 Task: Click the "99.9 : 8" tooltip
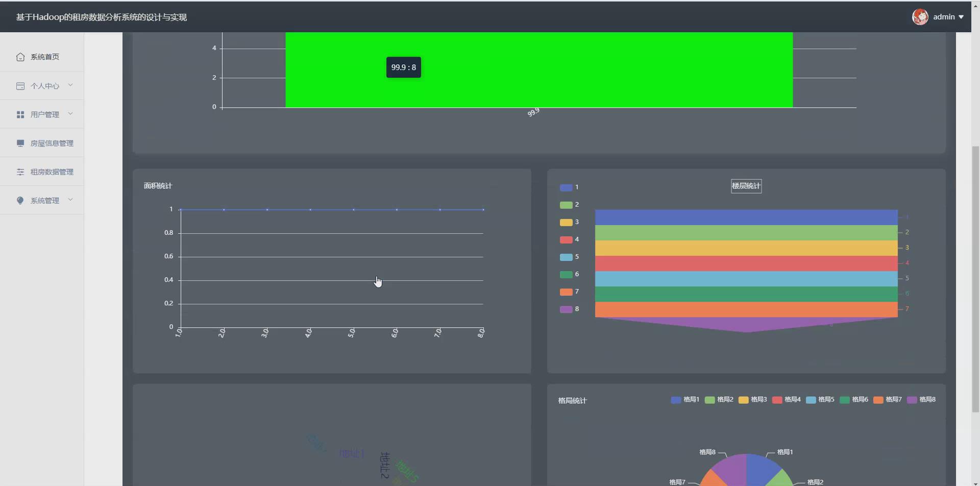(x=404, y=67)
